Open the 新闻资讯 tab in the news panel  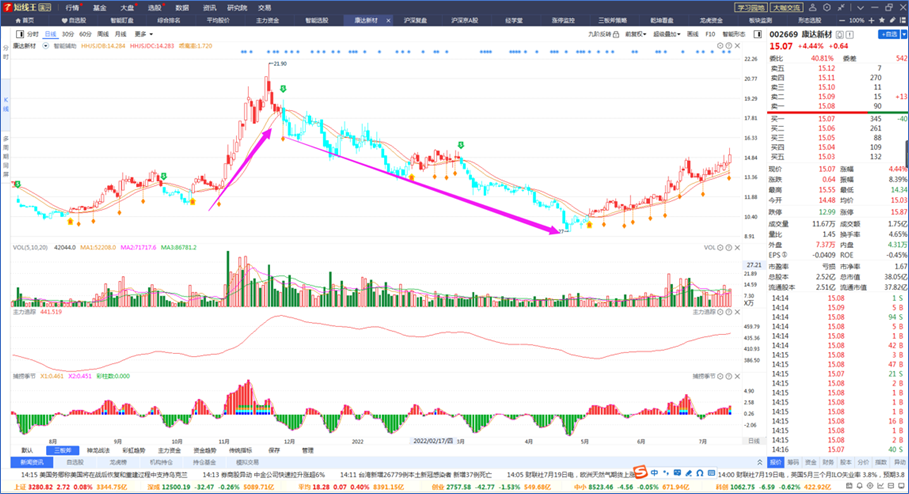click(32, 462)
